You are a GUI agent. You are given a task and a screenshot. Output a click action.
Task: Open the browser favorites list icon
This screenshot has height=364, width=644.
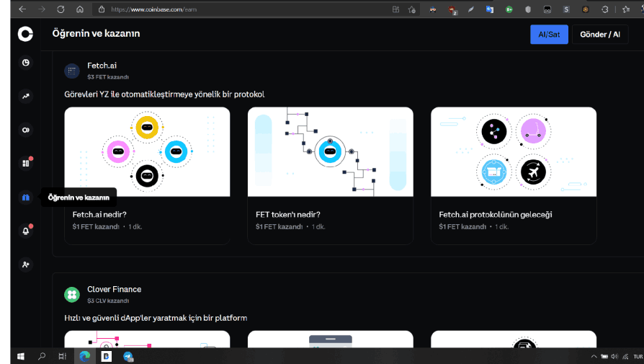(625, 9)
